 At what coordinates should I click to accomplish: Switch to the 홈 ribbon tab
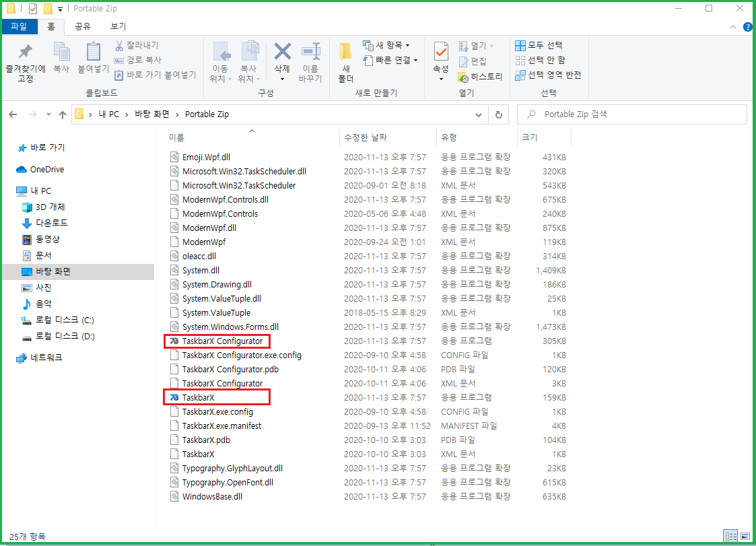[51, 26]
